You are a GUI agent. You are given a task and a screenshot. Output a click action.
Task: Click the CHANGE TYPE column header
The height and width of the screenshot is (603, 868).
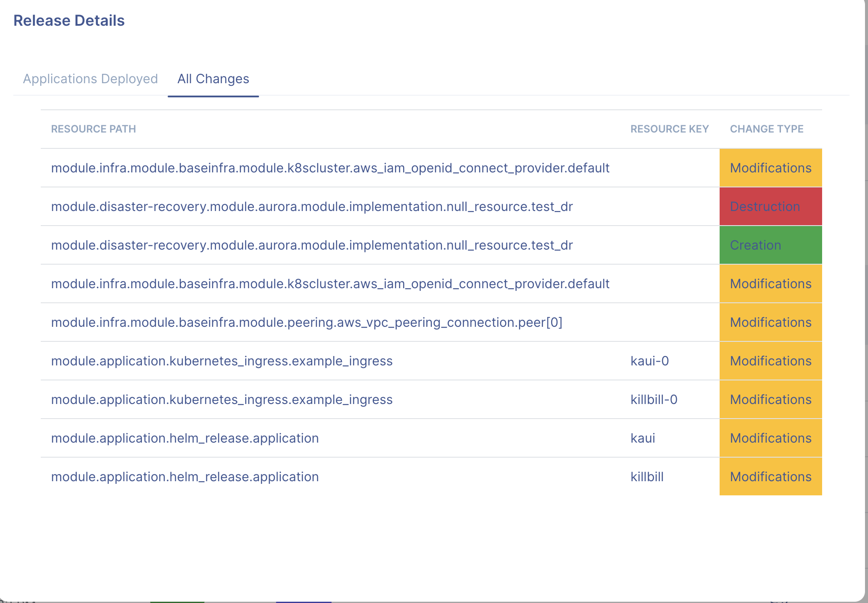point(766,129)
